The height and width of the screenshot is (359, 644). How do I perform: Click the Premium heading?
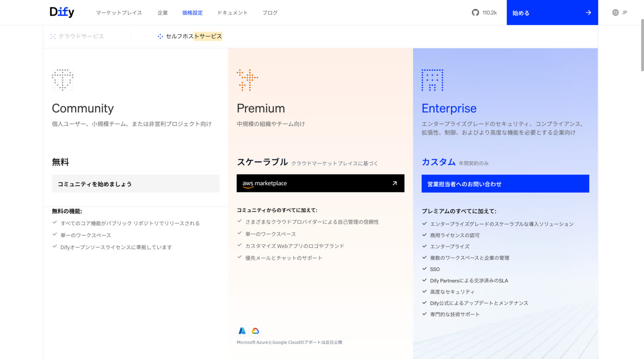(261, 108)
